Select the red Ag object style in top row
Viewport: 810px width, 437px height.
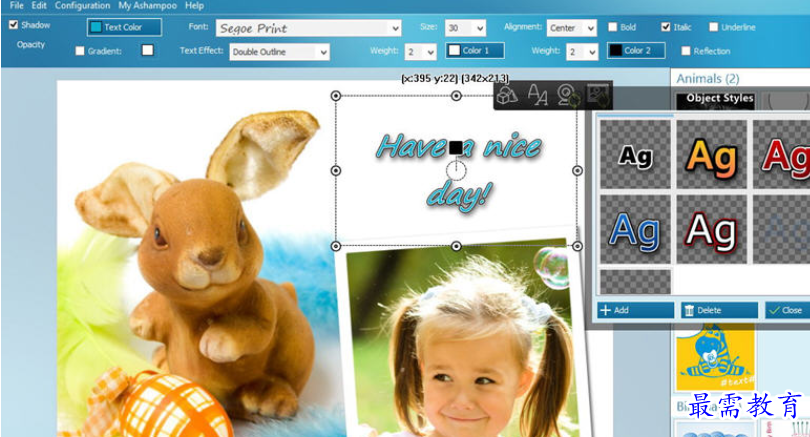point(781,154)
